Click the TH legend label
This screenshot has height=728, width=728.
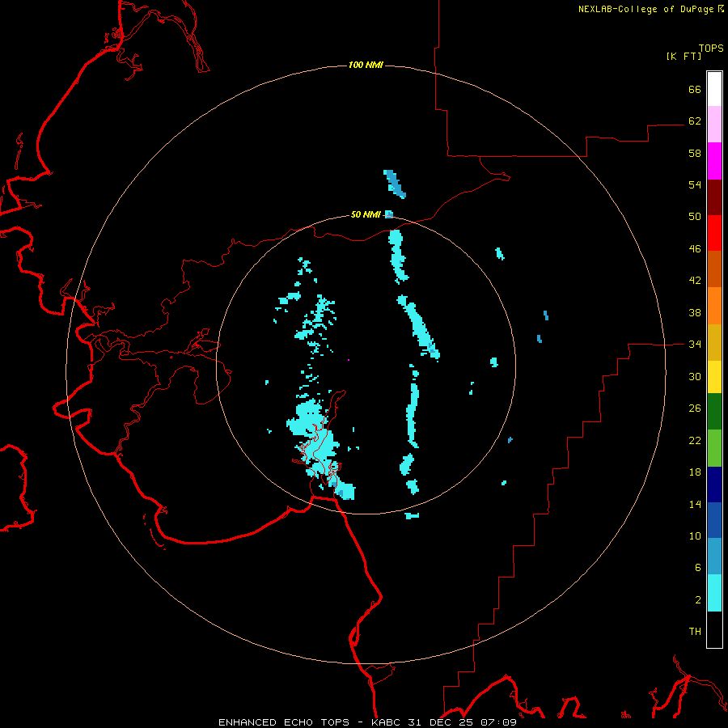[x=695, y=632]
